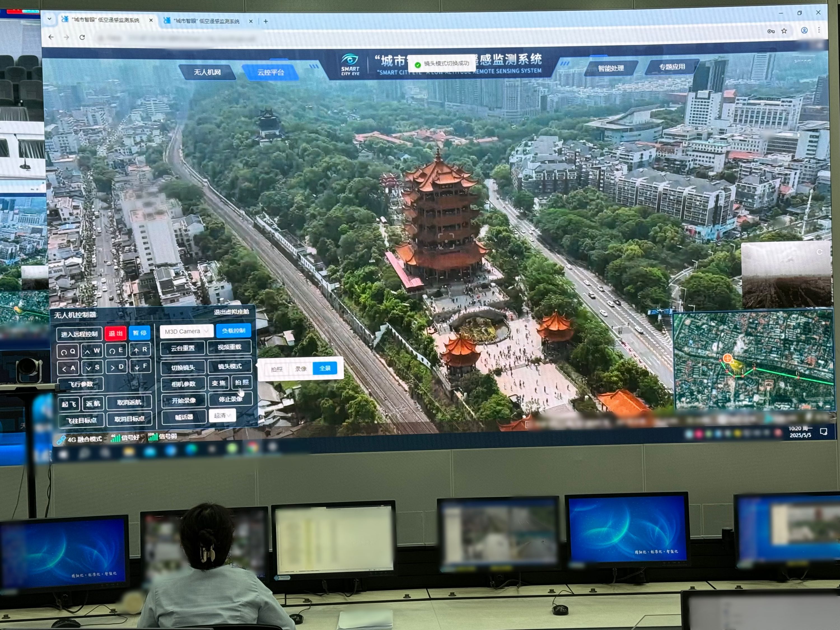Bookmark page with the star icon
The image size is (840, 630).
[784, 31]
